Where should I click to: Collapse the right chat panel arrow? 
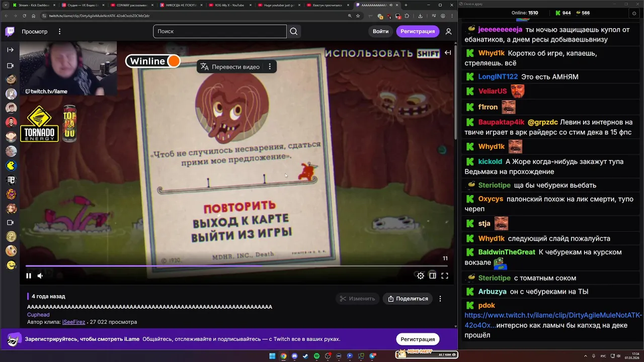[x=448, y=52]
